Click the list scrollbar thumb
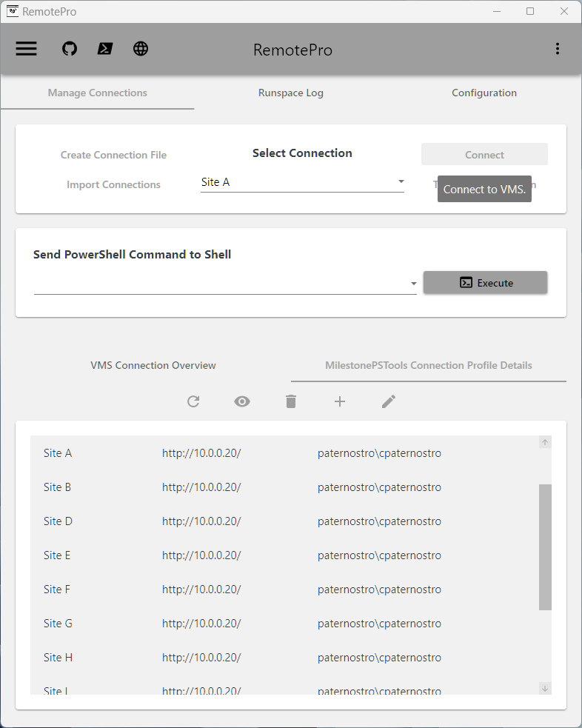Screen dimensions: 582x728 (545, 547)
